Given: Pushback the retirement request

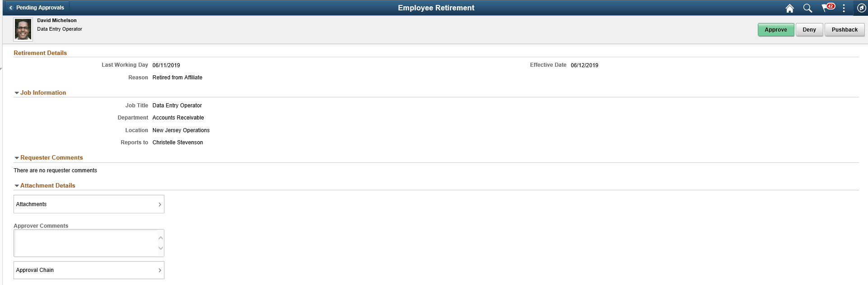Looking at the screenshot, I should (844, 29).
